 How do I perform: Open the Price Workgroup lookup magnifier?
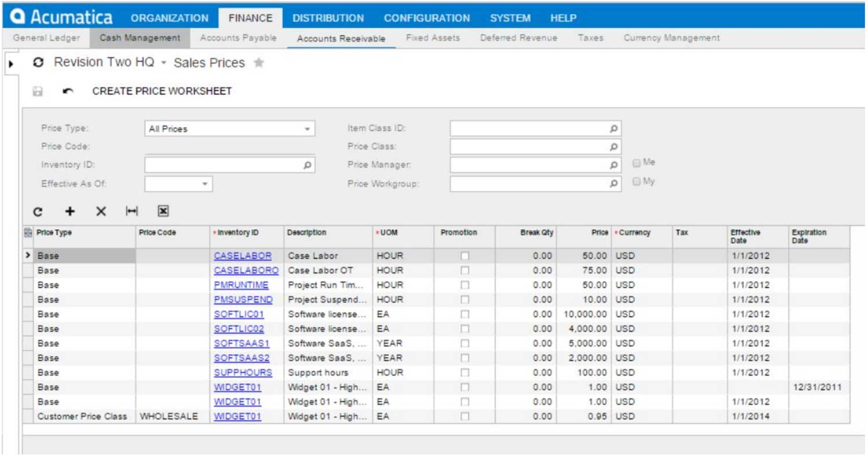(614, 184)
